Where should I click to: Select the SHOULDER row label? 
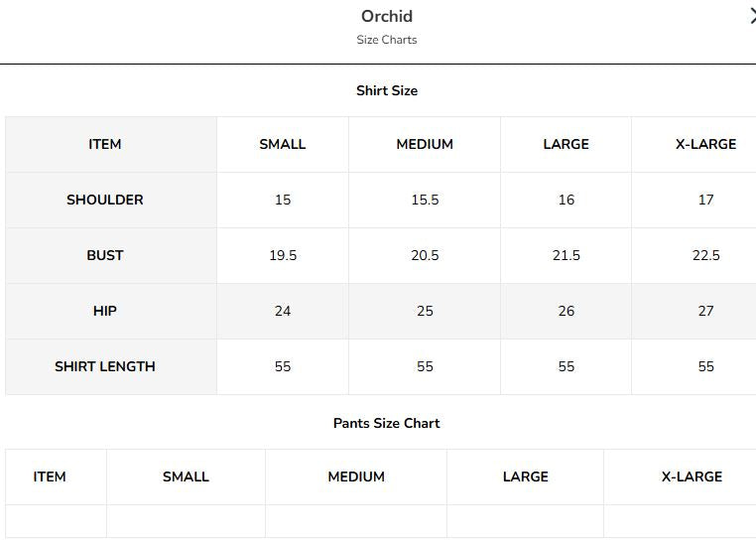(104, 200)
